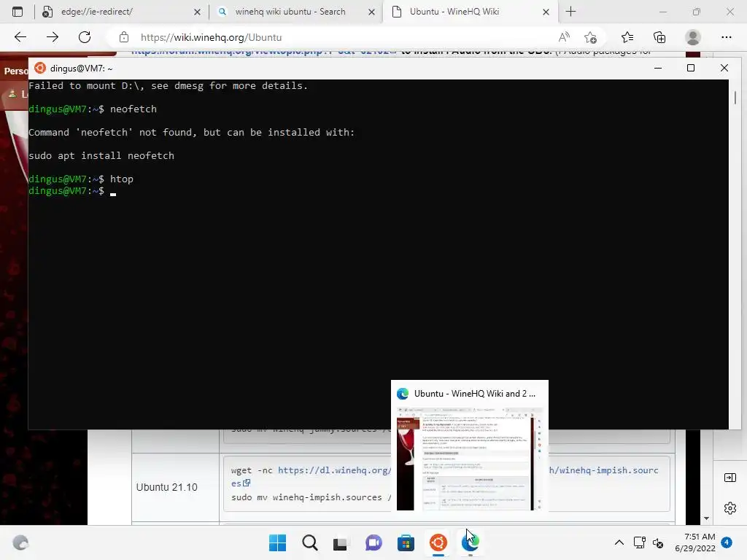
Task: Open the Favorites list
Action: coord(627,37)
